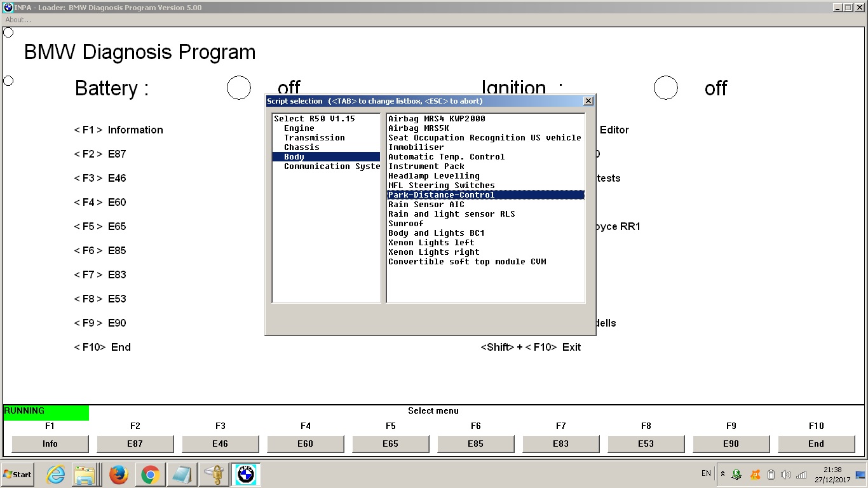Viewport: 868px width, 488px height.
Task: Select Engine in the R50 category list
Action: click(x=299, y=128)
